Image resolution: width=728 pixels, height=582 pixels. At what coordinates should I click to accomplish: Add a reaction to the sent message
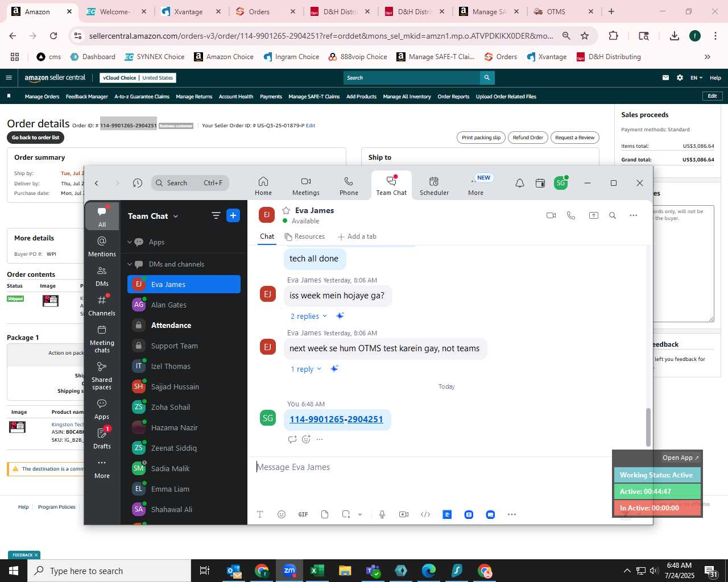[306, 439]
